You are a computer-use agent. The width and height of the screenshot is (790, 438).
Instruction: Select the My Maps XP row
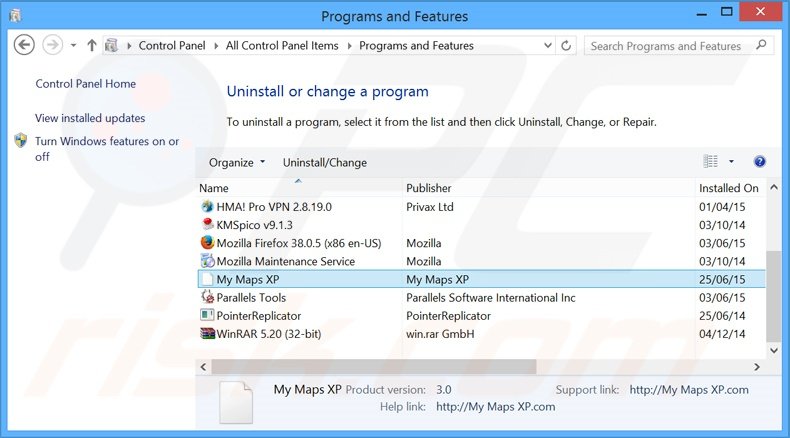click(x=481, y=279)
